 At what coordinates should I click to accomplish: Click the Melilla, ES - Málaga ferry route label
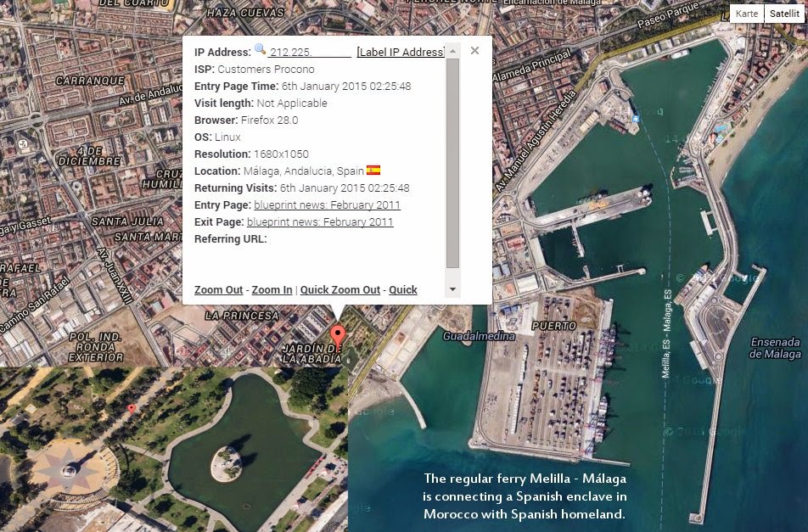click(x=667, y=333)
